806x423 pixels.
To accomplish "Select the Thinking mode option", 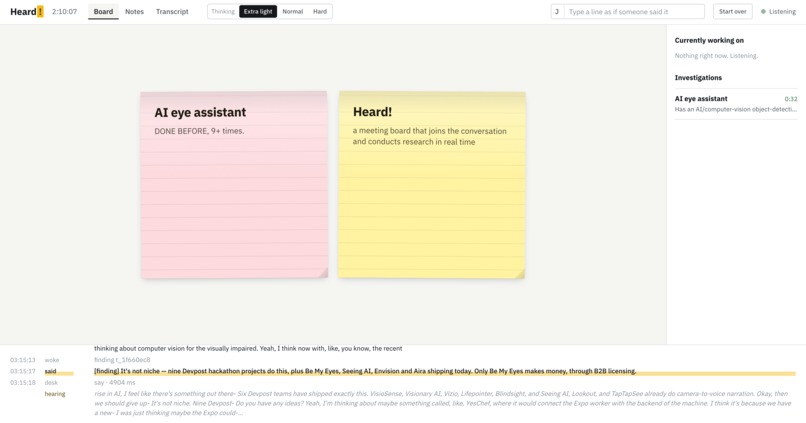I will (223, 11).
